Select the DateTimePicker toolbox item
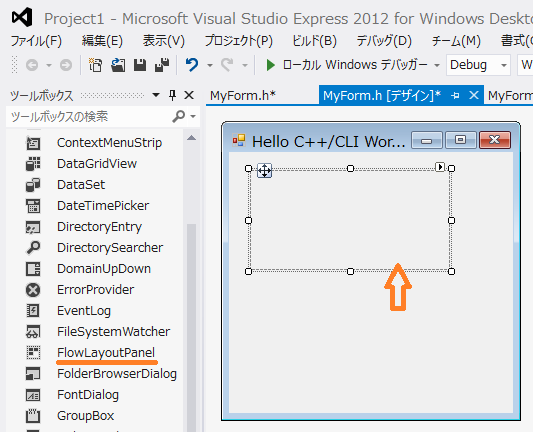The image size is (533, 432). (x=103, y=206)
